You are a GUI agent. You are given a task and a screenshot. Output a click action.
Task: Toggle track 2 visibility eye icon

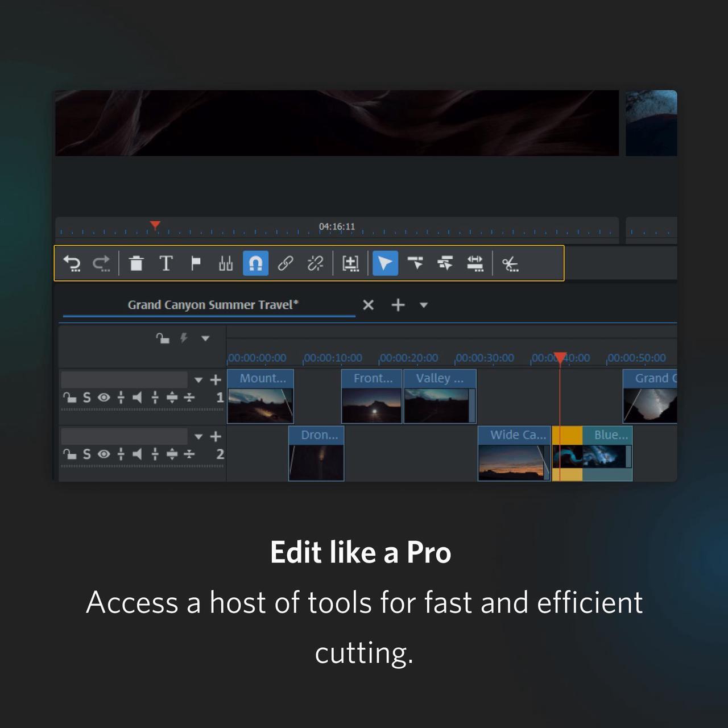(x=104, y=454)
